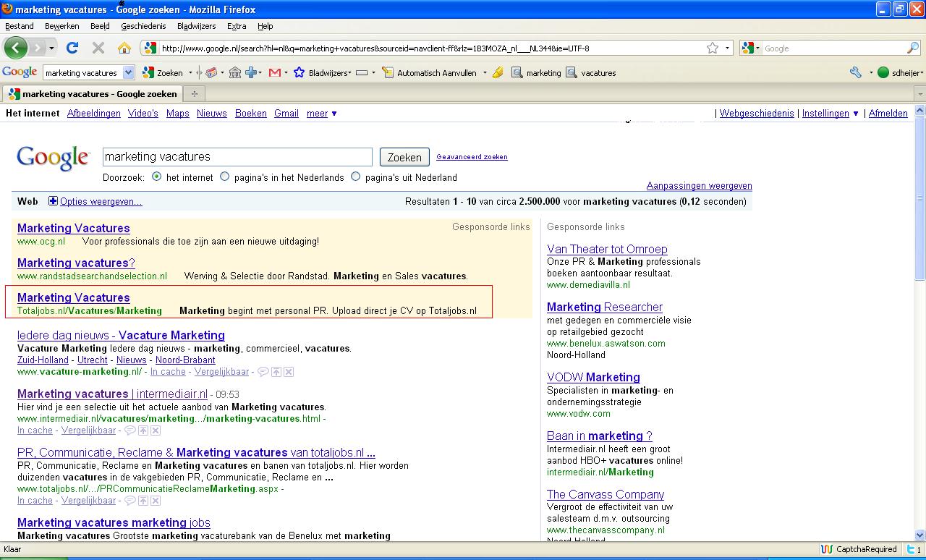Image resolution: width=926 pixels, height=560 pixels.
Task: Bookmark this page with the star icon
Action: point(713,48)
